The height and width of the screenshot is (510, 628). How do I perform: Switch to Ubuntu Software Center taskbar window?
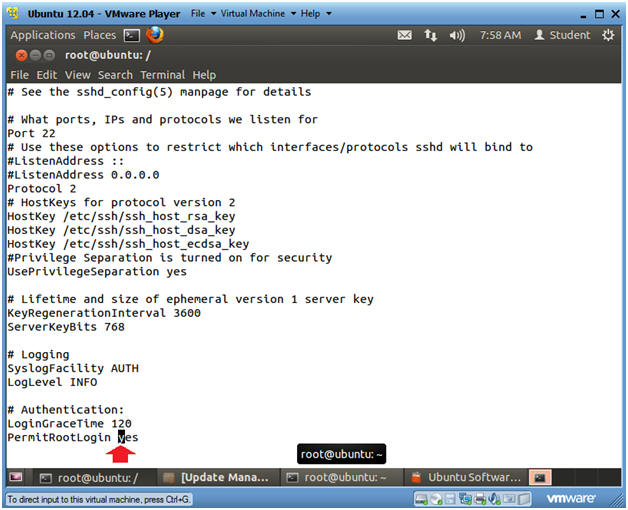(x=467, y=478)
